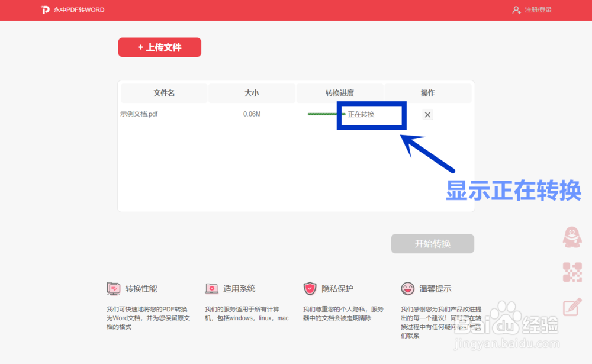Click the 永中PDF转WORD title text
This screenshot has height=364, width=592.
(79, 9)
